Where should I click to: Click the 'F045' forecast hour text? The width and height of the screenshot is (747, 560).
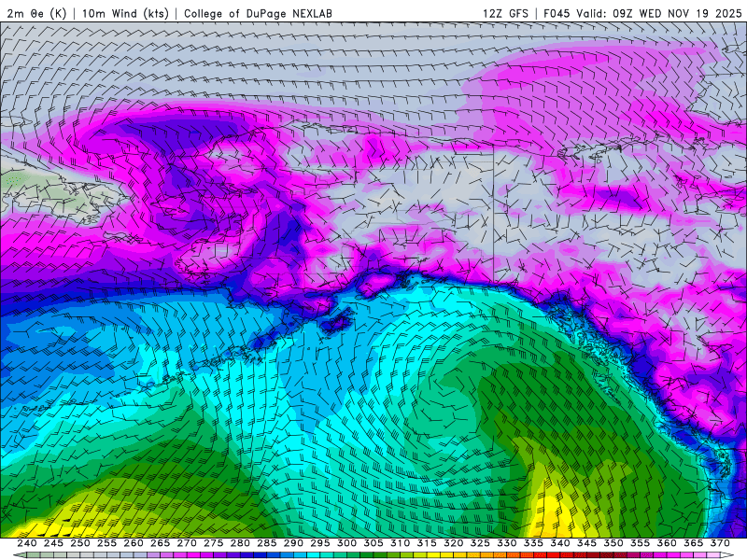557,13
